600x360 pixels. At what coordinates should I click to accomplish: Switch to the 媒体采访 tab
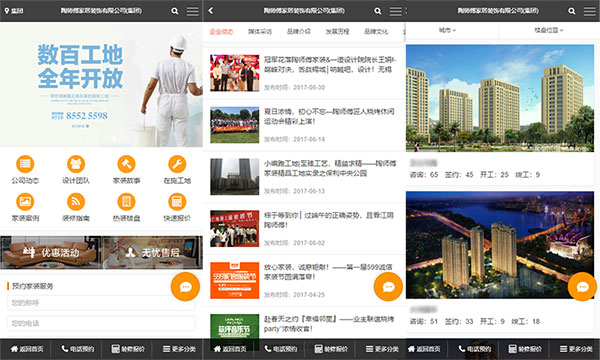click(260, 31)
